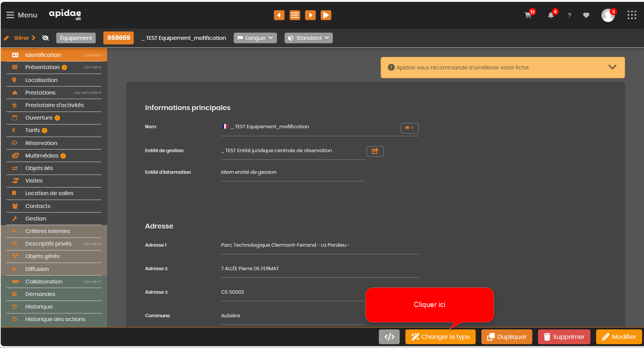This screenshot has width=644, height=348.
Task: Open the Entité de gestion link icon
Action: click(x=375, y=151)
